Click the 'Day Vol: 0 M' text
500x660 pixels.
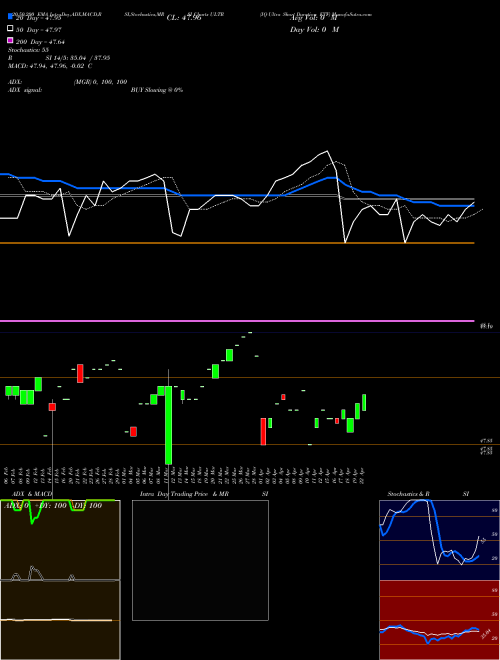(314, 30)
